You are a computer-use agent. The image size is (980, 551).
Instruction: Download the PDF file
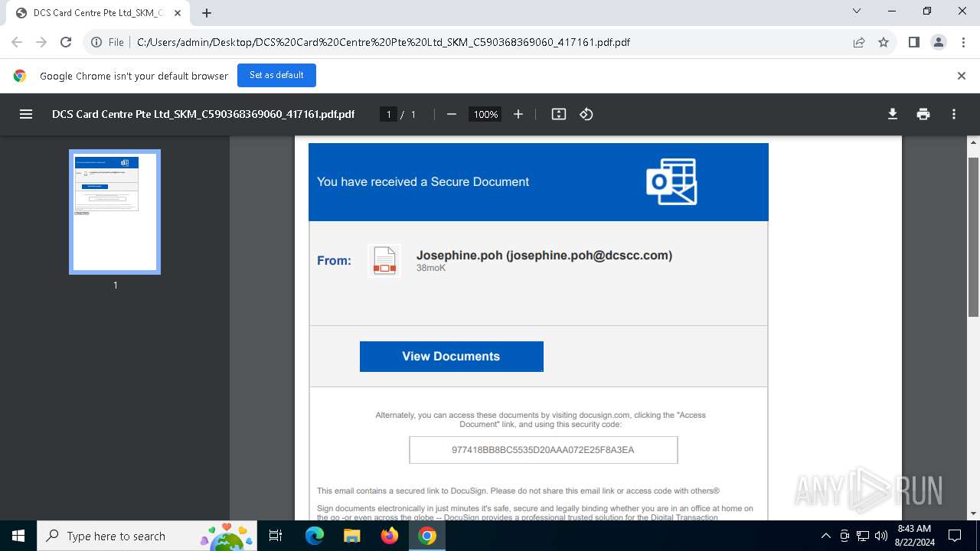893,114
